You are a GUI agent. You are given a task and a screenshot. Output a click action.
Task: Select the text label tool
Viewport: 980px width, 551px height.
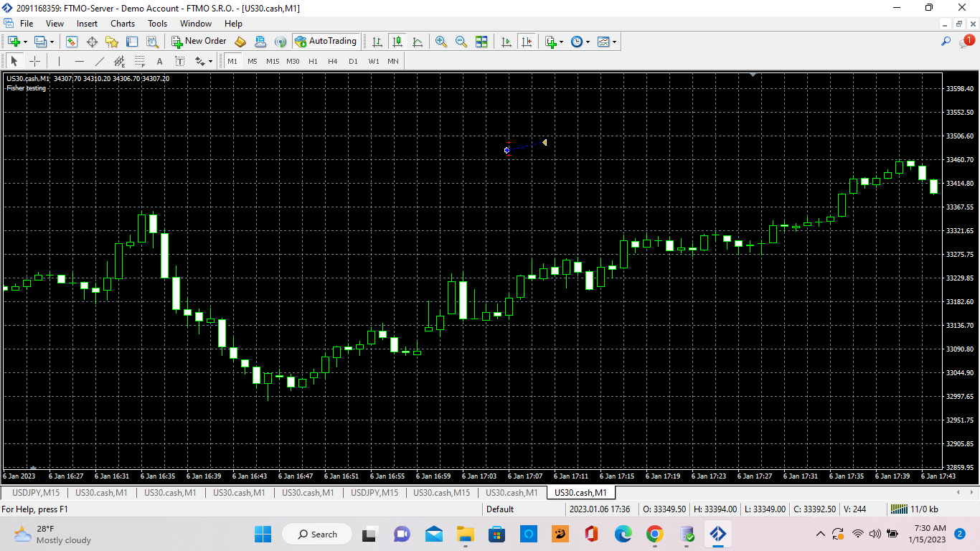(x=179, y=61)
